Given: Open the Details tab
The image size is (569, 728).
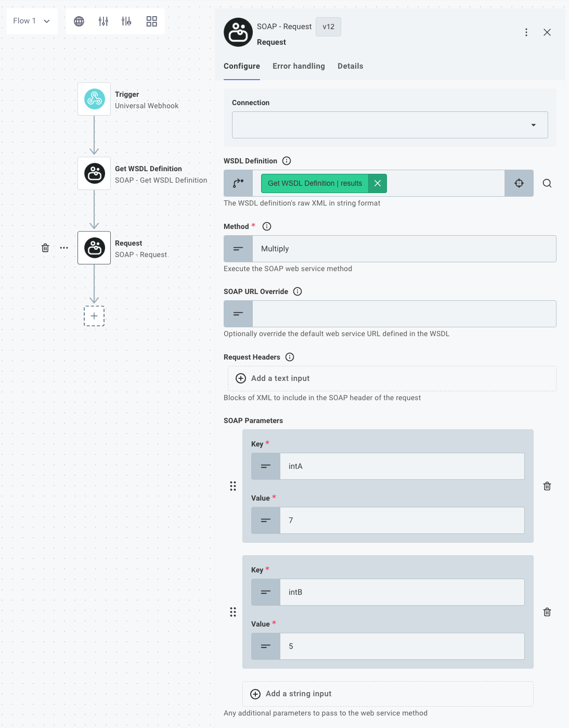Looking at the screenshot, I should (x=350, y=66).
